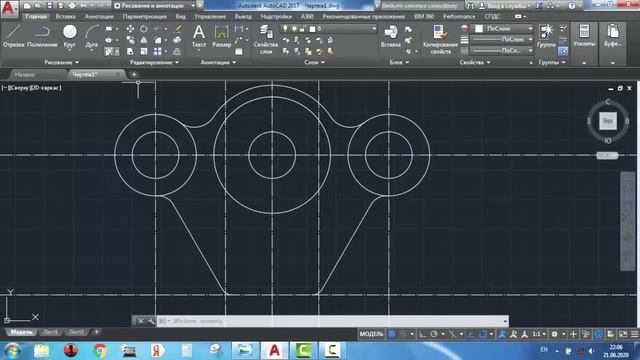Switch to the Лист1 layout tab
The height and width of the screenshot is (360, 640).
50,332
